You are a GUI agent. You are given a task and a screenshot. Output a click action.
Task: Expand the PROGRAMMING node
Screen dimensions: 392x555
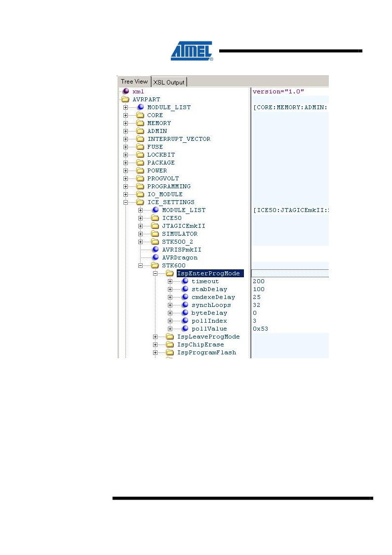125,186
